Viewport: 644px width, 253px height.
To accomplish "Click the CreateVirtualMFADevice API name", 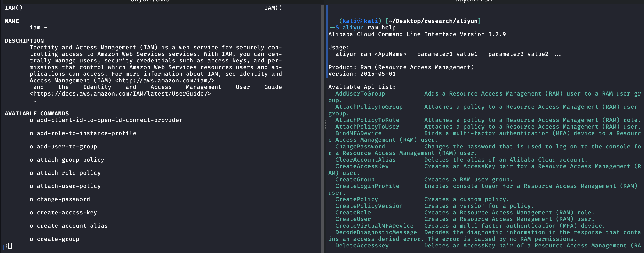I will (x=374, y=226).
